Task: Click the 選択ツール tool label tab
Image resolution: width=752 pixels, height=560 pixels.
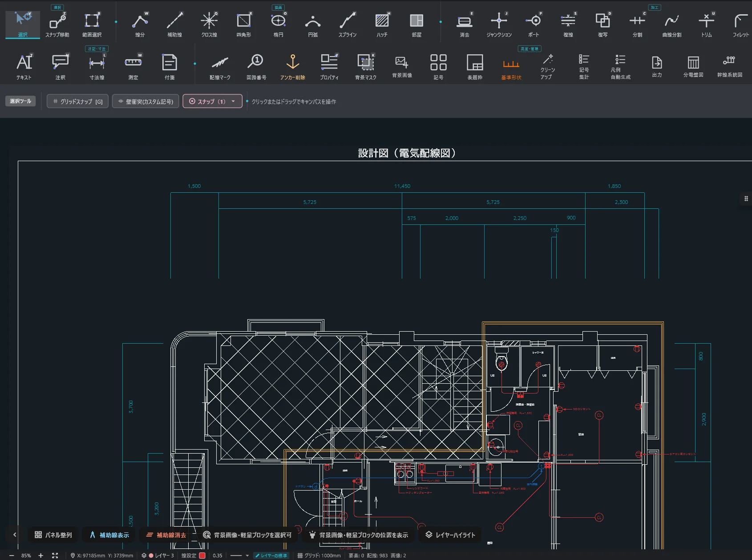Action: pos(20,101)
